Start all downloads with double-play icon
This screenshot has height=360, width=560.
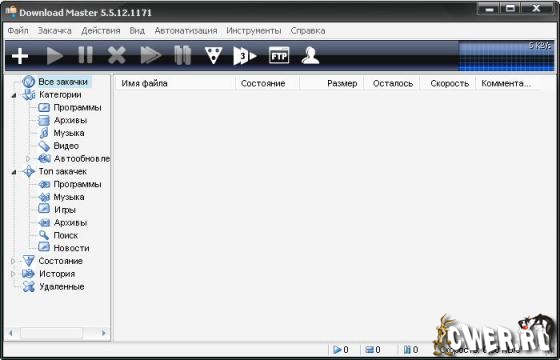pyautogui.click(x=151, y=56)
